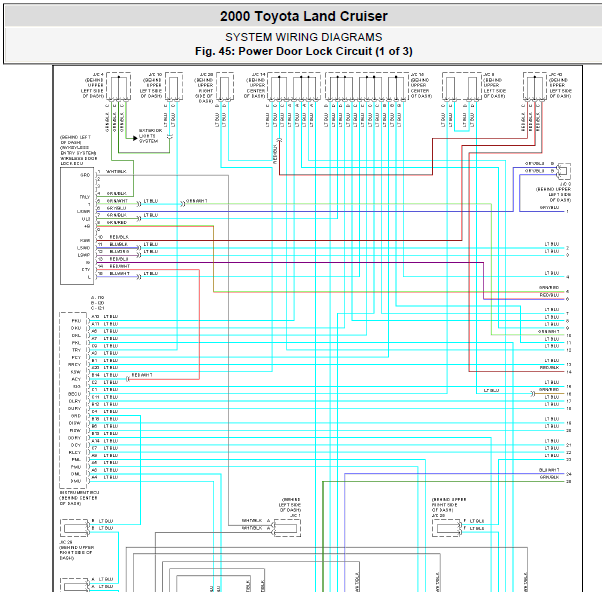Click the "BLU/WHT" label at right-edge output 24
The height and width of the screenshot is (592, 602).
pyautogui.click(x=549, y=470)
